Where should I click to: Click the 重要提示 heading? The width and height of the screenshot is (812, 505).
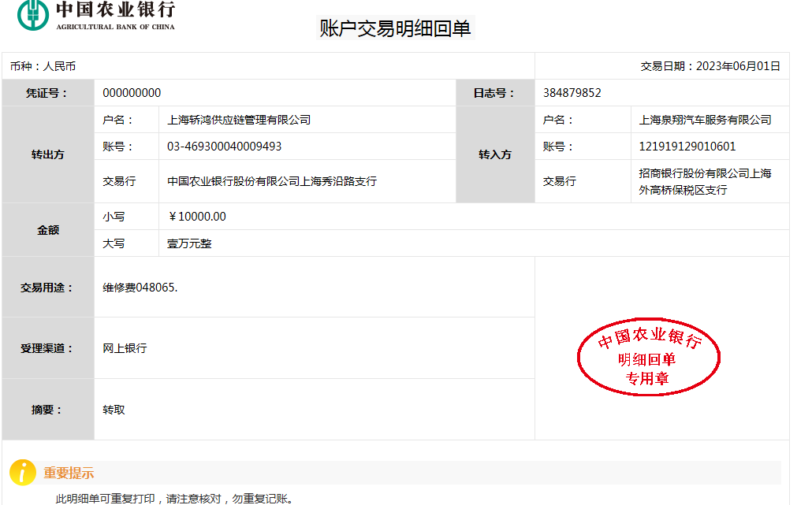69,473
